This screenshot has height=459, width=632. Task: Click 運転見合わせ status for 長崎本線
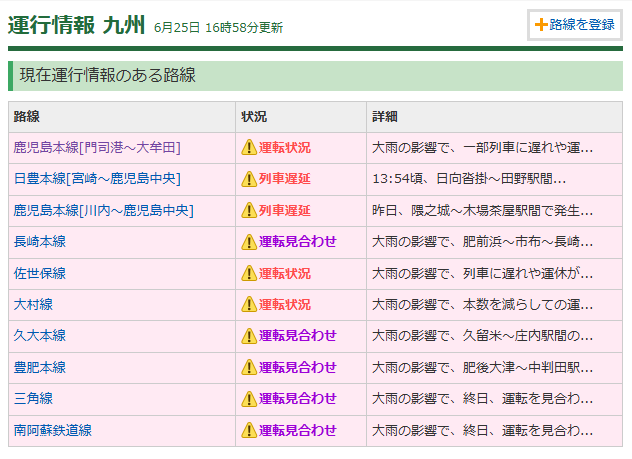point(297,242)
